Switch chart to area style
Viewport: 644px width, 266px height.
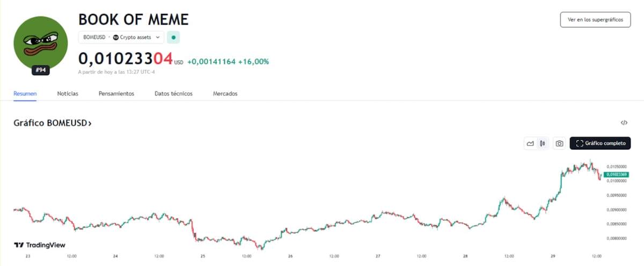point(530,143)
